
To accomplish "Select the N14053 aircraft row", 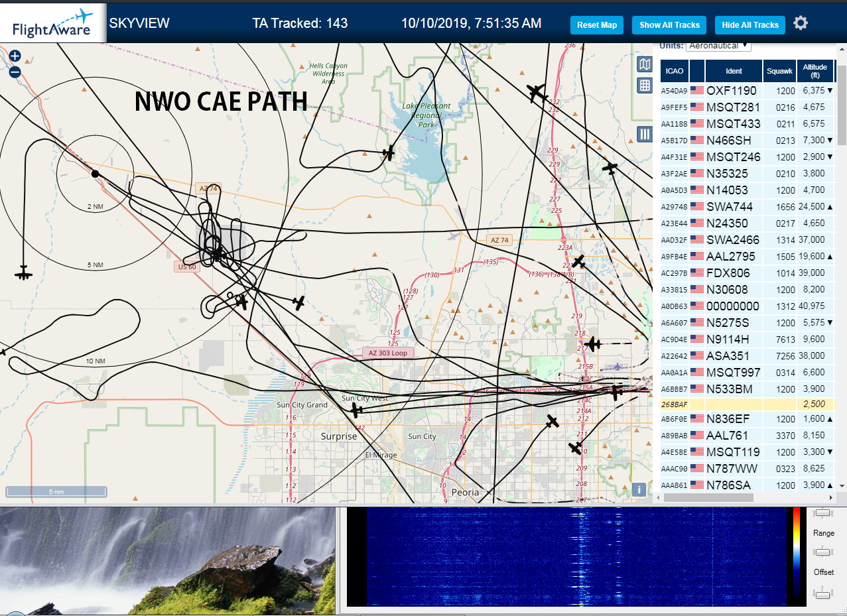I will tap(748, 190).
